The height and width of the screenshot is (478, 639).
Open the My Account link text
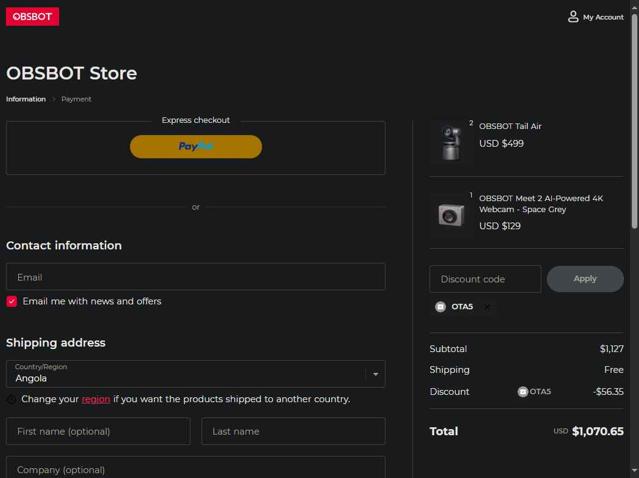pos(603,17)
